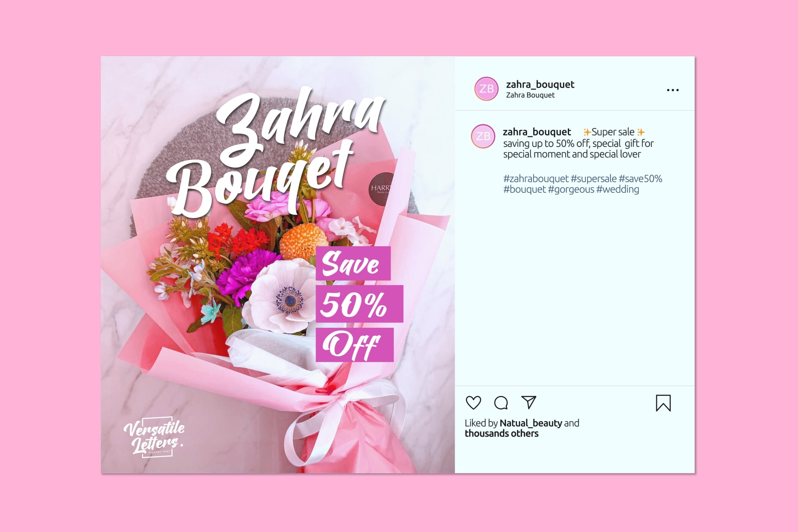
Task: Open zahra_bouquet username in post header
Action: point(540,84)
